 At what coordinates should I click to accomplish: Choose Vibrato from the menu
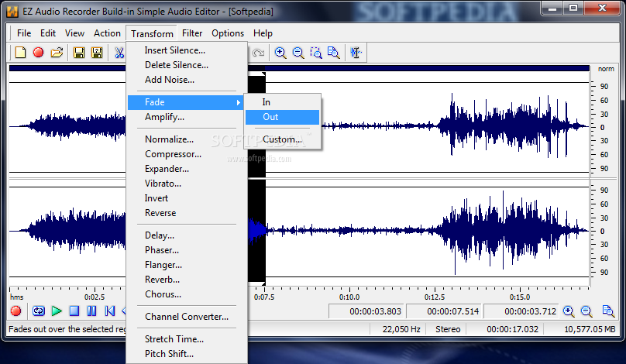186,184
